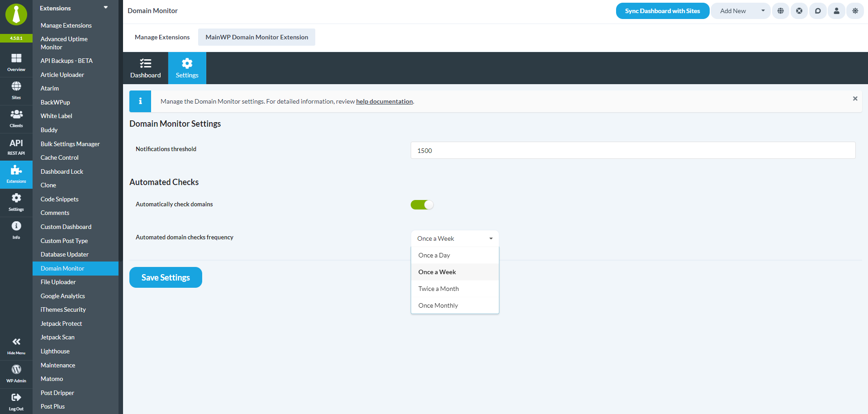The width and height of the screenshot is (868, 414).
Task: Select Once a Day option
Action: tap(455, 255)
